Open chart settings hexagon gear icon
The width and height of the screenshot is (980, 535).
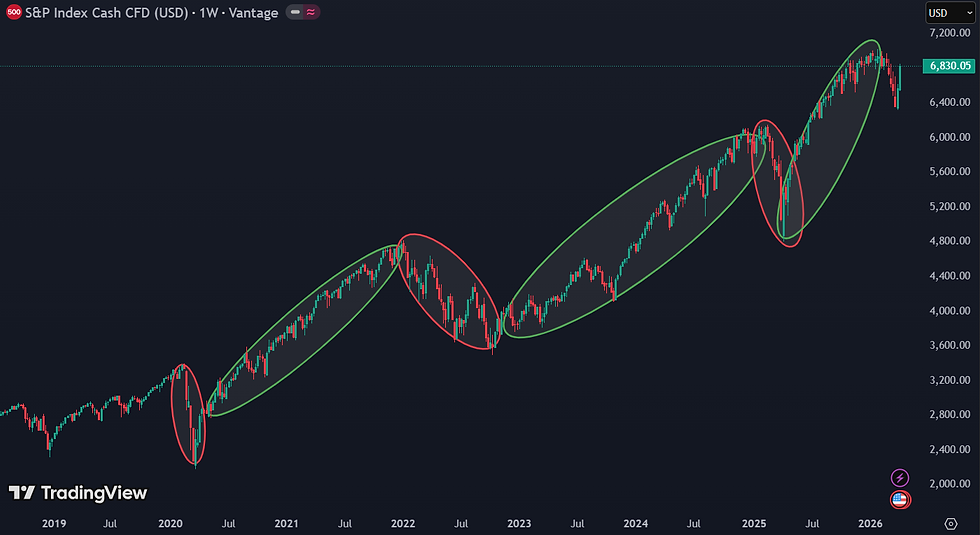(951, 523)
